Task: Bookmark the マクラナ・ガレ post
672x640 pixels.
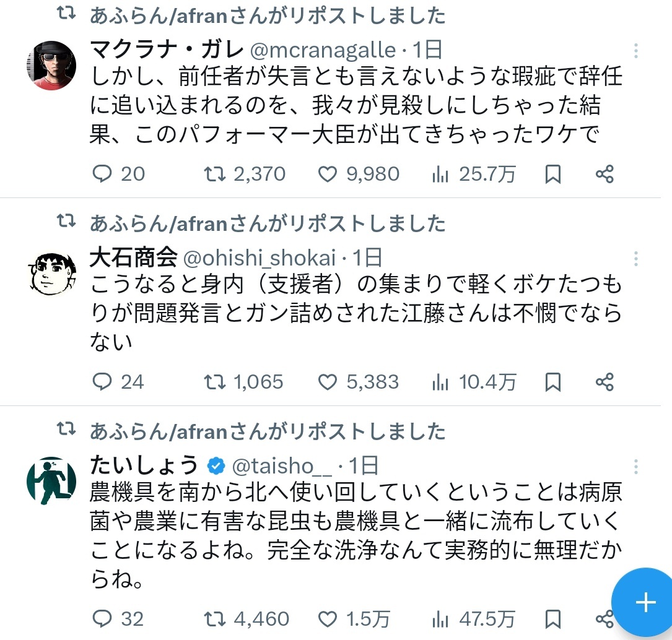Action: tap(553, 174)
